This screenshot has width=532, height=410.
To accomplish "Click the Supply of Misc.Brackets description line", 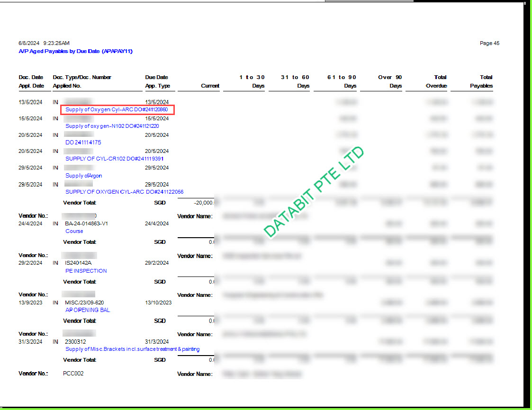I will click(x=132, y=349).
